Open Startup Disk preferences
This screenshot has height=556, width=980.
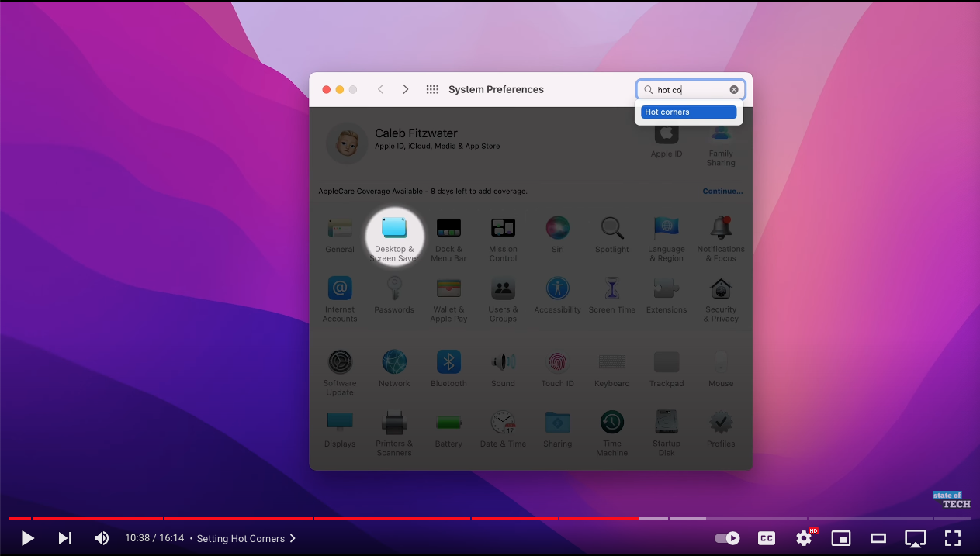coord(667,423)
